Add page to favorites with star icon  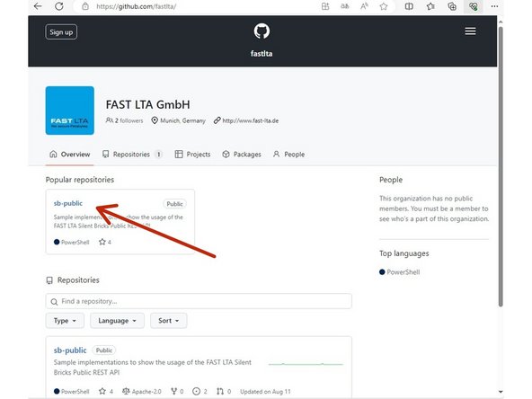click(384, 6)
